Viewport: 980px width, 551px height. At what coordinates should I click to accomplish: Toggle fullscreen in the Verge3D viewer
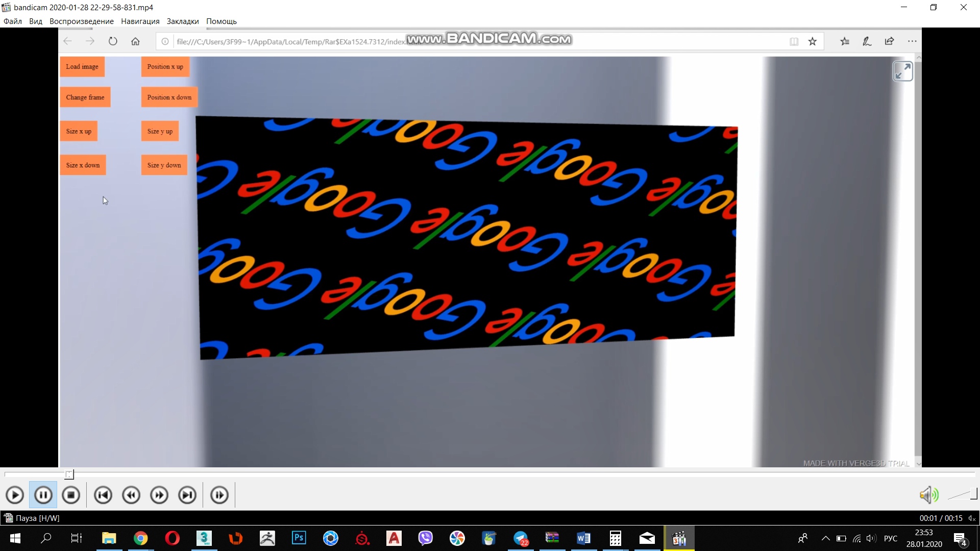(x=902, y=71)
